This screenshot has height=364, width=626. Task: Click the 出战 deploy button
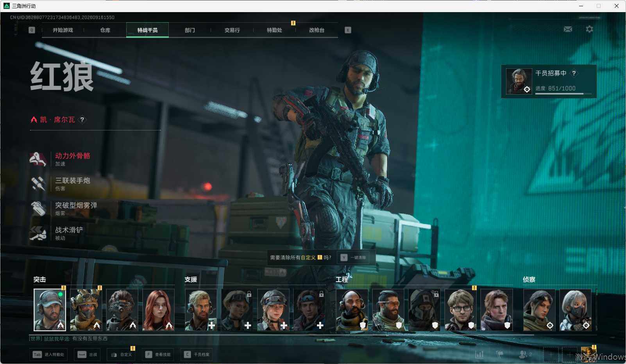(87, 355)
